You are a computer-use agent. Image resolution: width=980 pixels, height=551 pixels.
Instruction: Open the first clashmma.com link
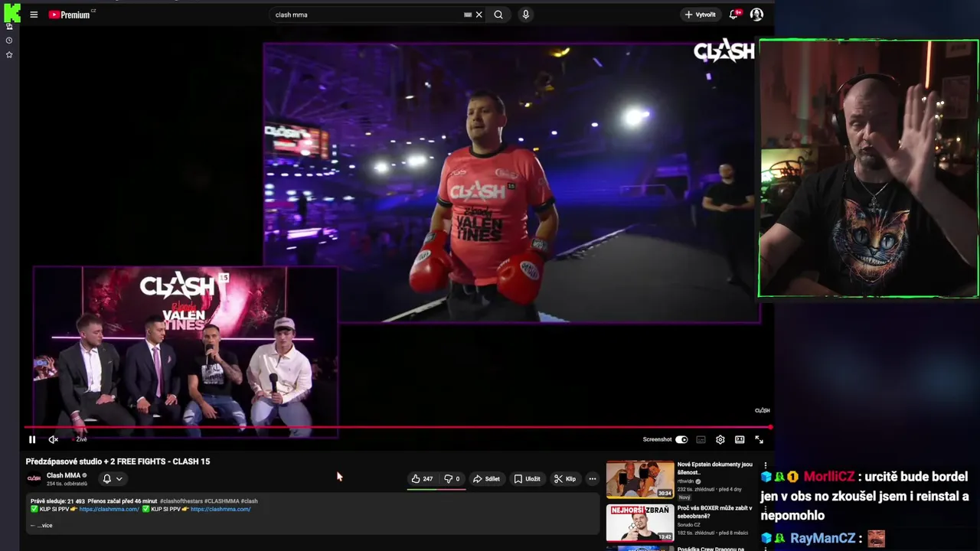[109, 509]
